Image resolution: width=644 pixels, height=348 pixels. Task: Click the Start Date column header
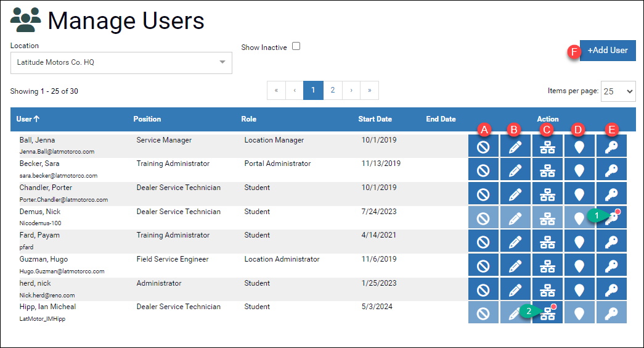tap(375, 119)
